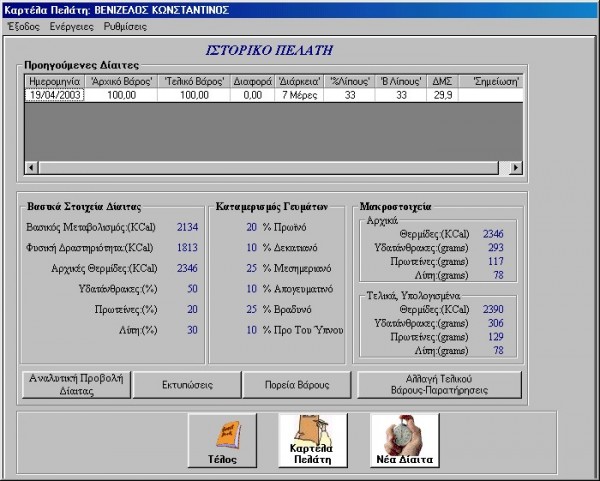Click Αλλαγή Τελικού Βάρους-Παρατηρήσεις button
The width and height of the screenshot is (600, 481).
pos(440,384)
